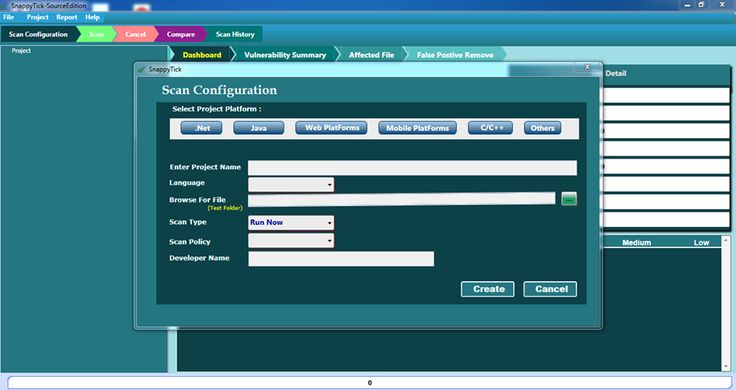
Task: Click the SnappyTick dialog title icon
Action: 142,69
